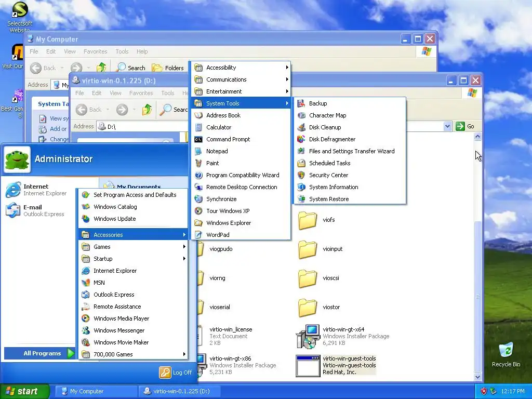Open Backup from System Tools
Screen dimensions: 532x399
click(350, 103)
